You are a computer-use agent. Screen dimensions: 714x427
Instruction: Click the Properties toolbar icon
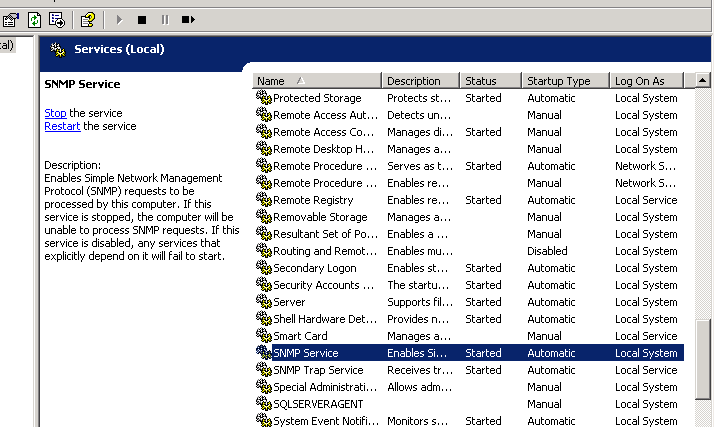pos(11,19)
